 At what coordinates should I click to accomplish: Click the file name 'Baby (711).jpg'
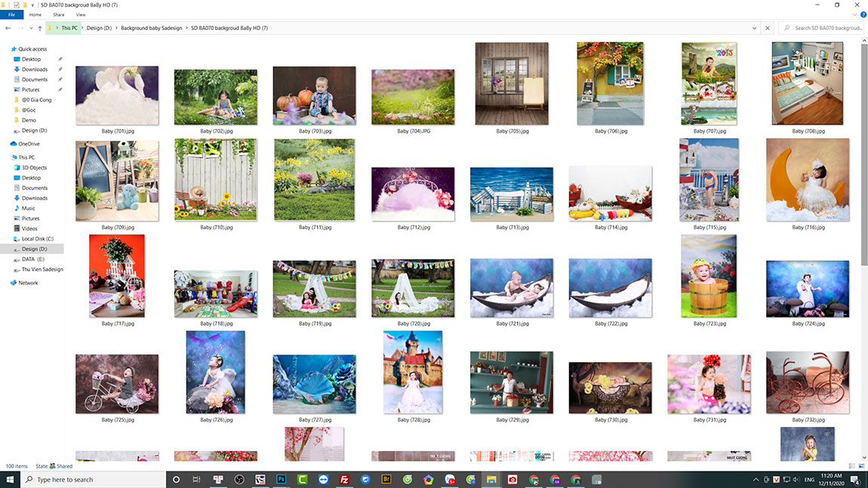[x=315, y=227]
